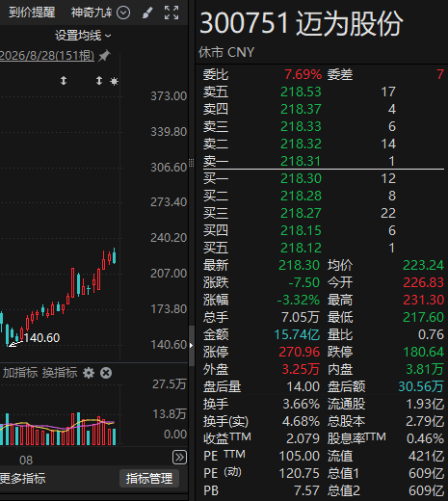Click the double-chevron scroll right icon
The width and height of the screenshot is (448, 501).
179,458
